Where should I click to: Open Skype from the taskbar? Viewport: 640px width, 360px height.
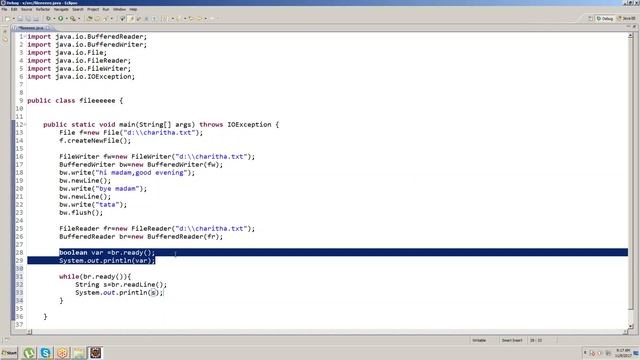45,353
